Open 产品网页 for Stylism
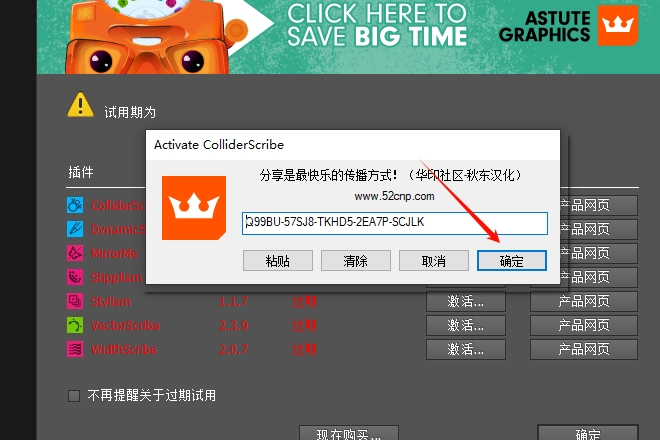The image size is (660, 440). (x=584, y=301)
